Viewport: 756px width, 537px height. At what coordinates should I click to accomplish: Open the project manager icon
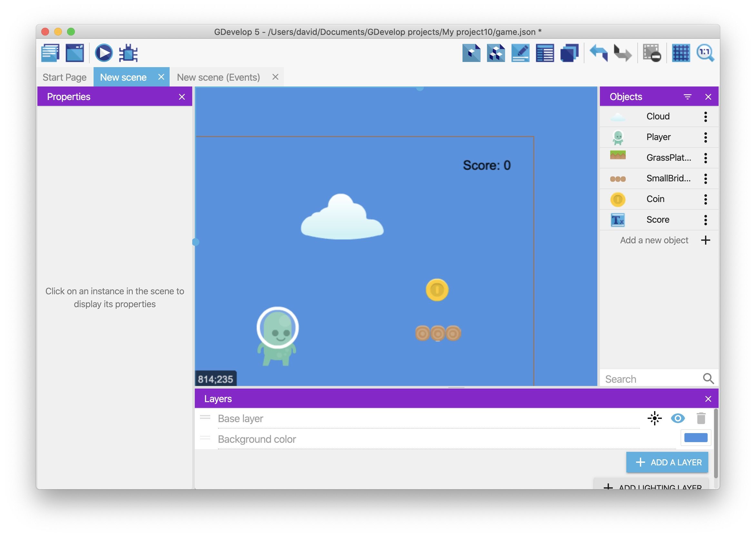[50, 53]
